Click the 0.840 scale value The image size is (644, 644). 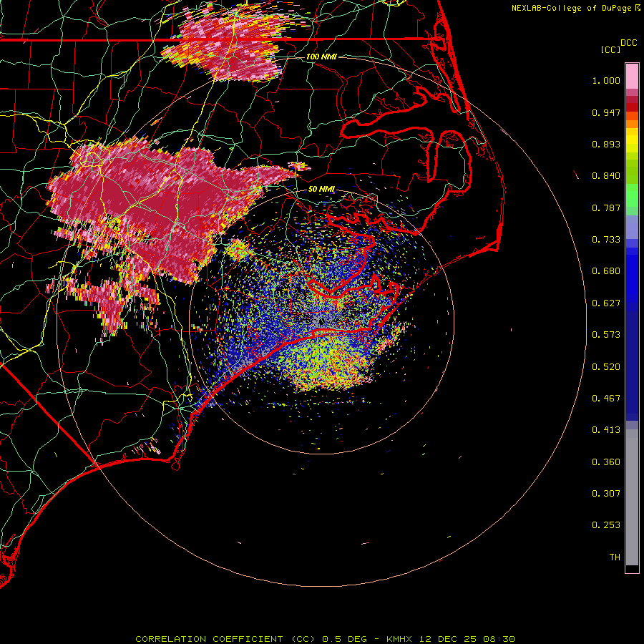tap(606, 176)
